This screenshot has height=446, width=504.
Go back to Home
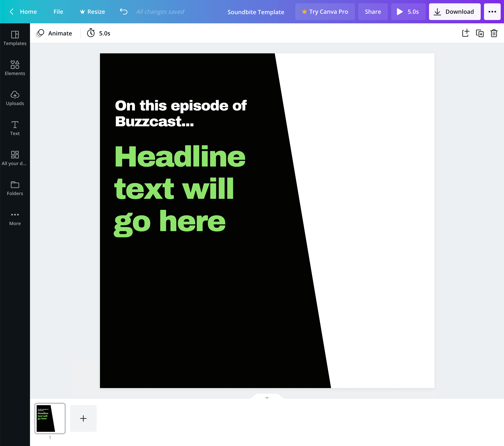pos(23,12)
